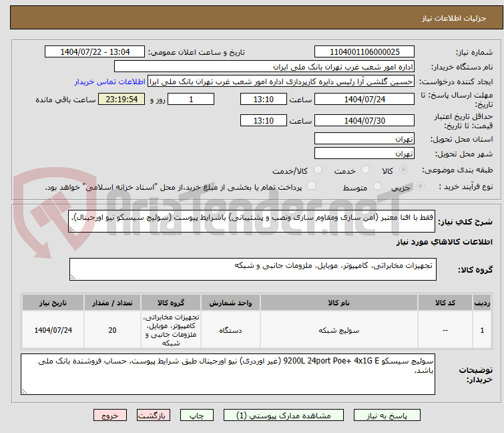Click the 'تاریخ نیاز' column header

[53, 303]
